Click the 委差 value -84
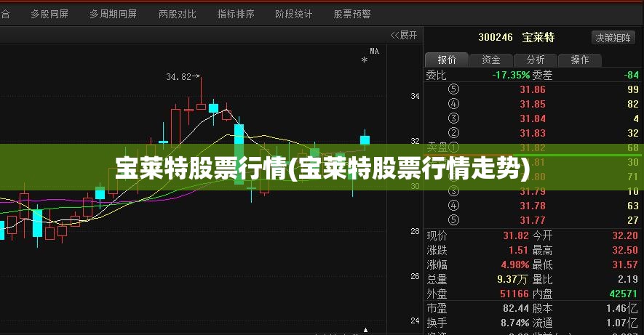The height and width of the screenshot is (335, 644). 632,75
